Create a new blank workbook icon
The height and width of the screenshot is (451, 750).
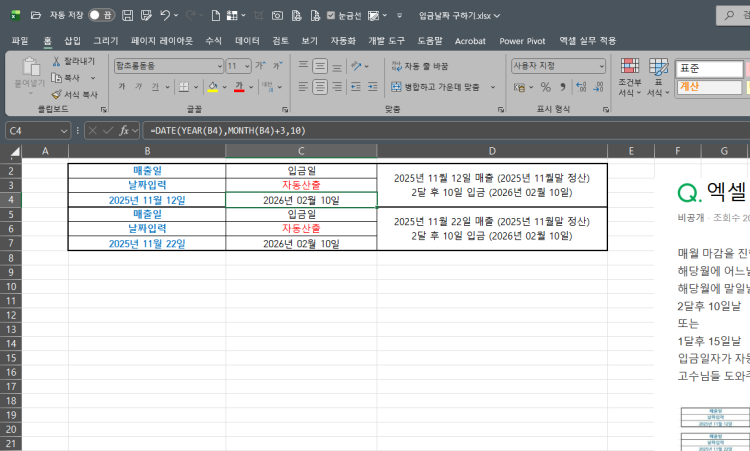point(216,15)
